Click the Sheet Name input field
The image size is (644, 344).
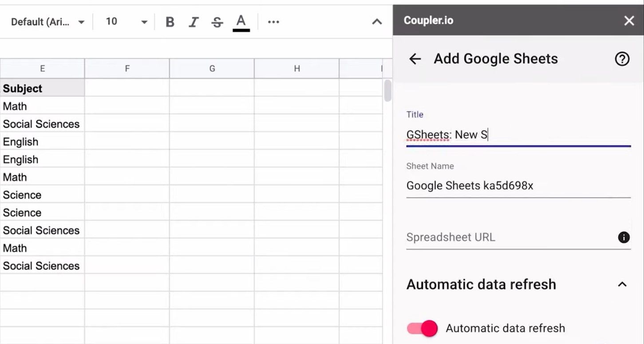coord(518,186)
